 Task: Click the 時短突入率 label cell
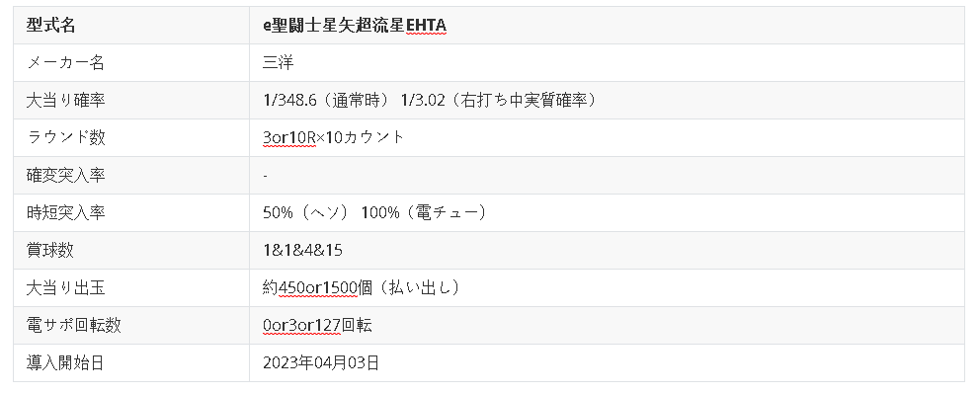tap(131, 213)
